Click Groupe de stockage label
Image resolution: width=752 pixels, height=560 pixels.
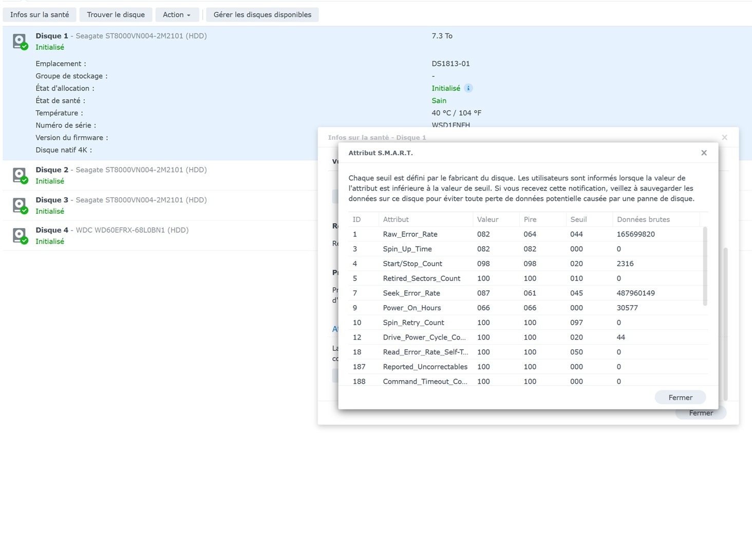[71, 76]
